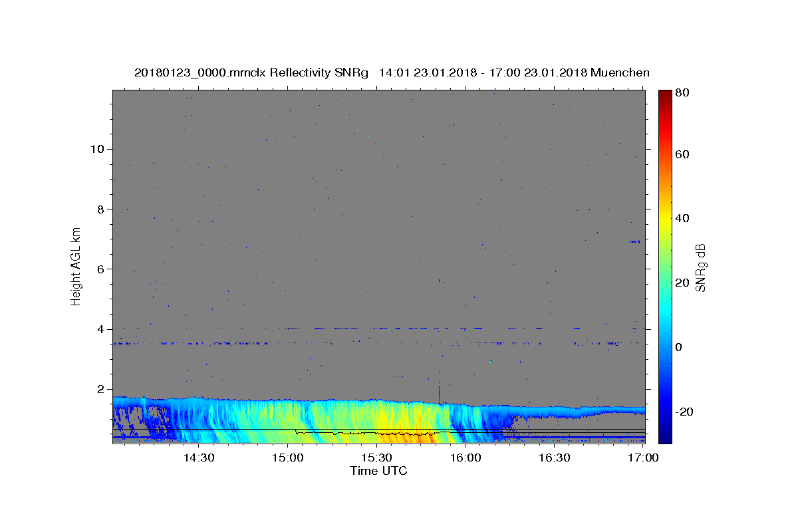Image resolution: width=798 pixels, height=532 pixels.
Task: Click the height tick label 4
Action: pos(102,329)
